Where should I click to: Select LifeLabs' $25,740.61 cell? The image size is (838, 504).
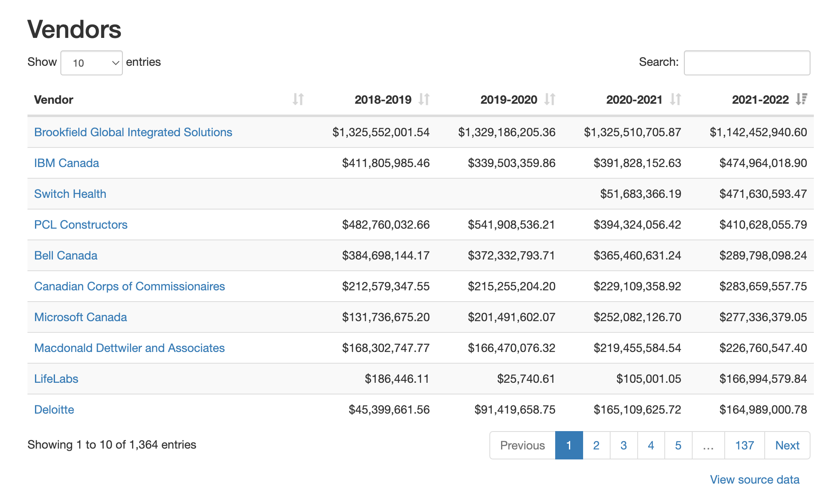[x=526, y=379]
